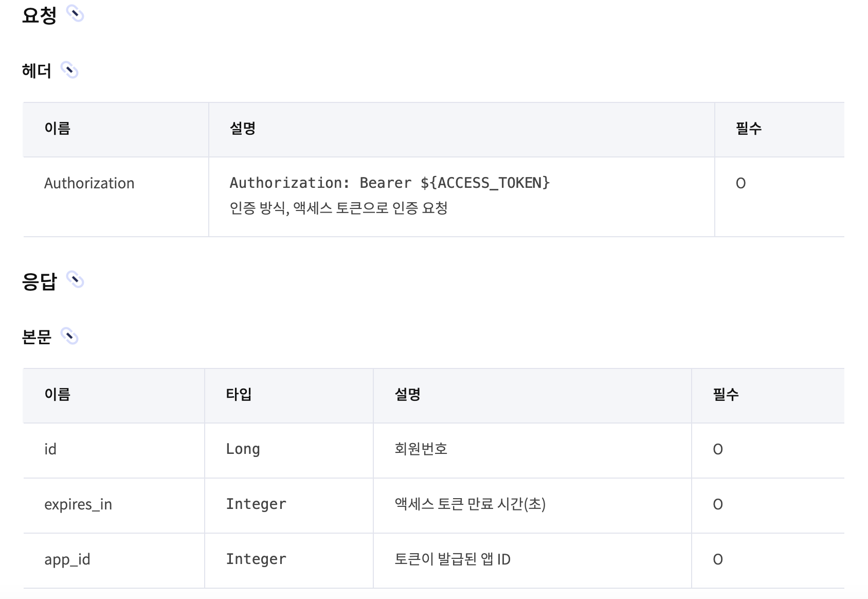868x599 pixels.
Task: Click the Authorization name cell in header table
Action: pos(116,197)
